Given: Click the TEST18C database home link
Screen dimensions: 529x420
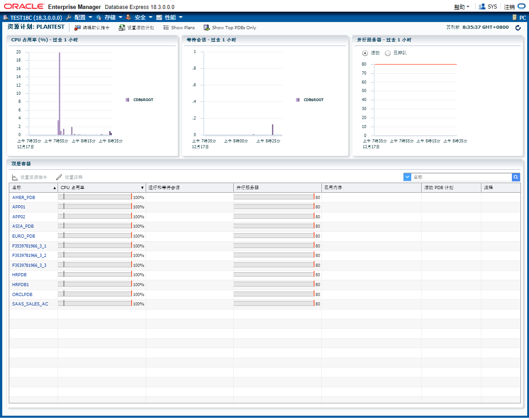Looking at the screenshot, I should pyautogui.click(x=36, y=18).
